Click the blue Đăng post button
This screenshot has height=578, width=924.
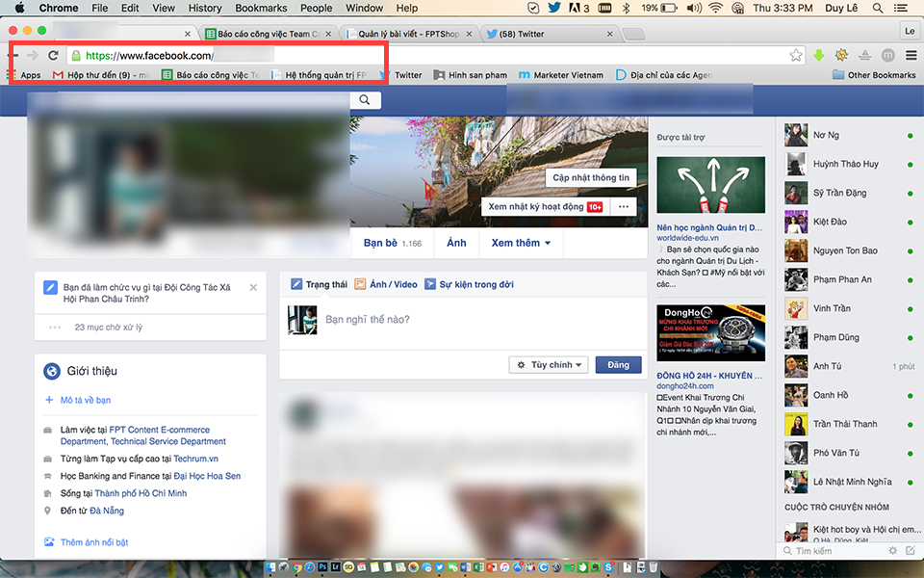pyautogui.click(x=618, y=364)
